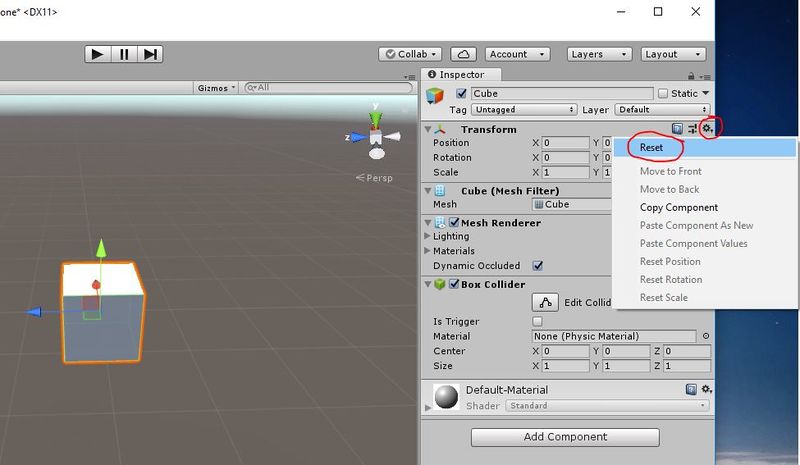Open the Gizmos dropdown in Scene view
800x465 pixels.
coord(216,88)
